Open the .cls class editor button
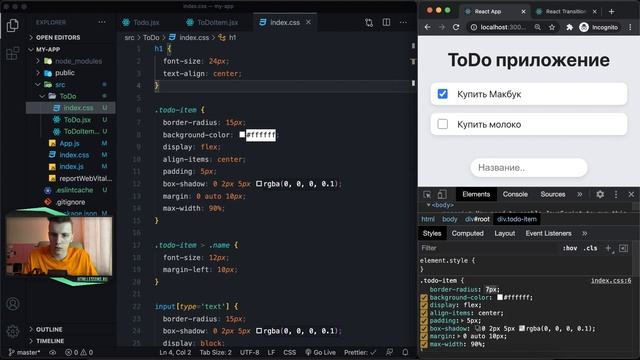Screen dimensions: 640x360 [590, 248]
